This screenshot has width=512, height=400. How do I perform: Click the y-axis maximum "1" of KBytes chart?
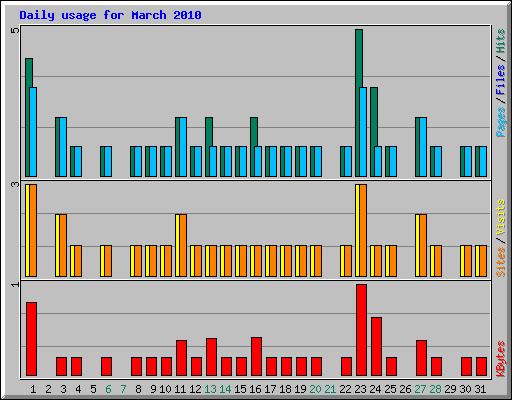[x=15, y=284]
